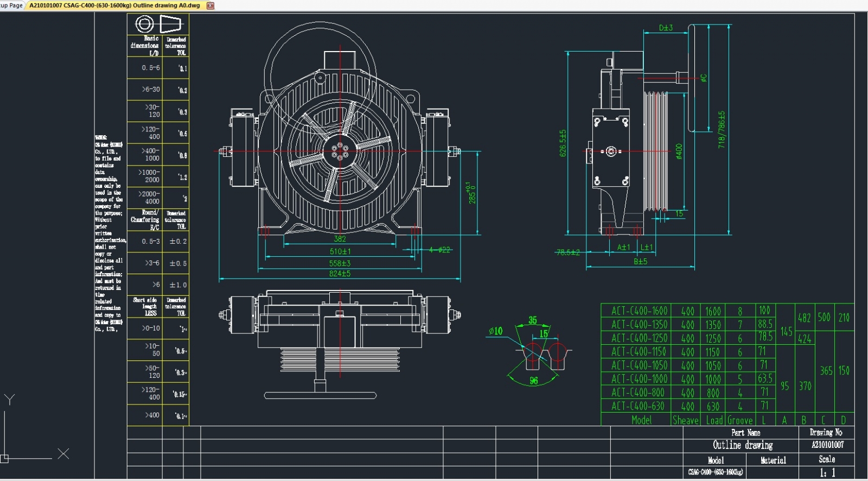868x481 pixels.
Task: Select the B±5 dimension in side view
Action: click(640, 261)
